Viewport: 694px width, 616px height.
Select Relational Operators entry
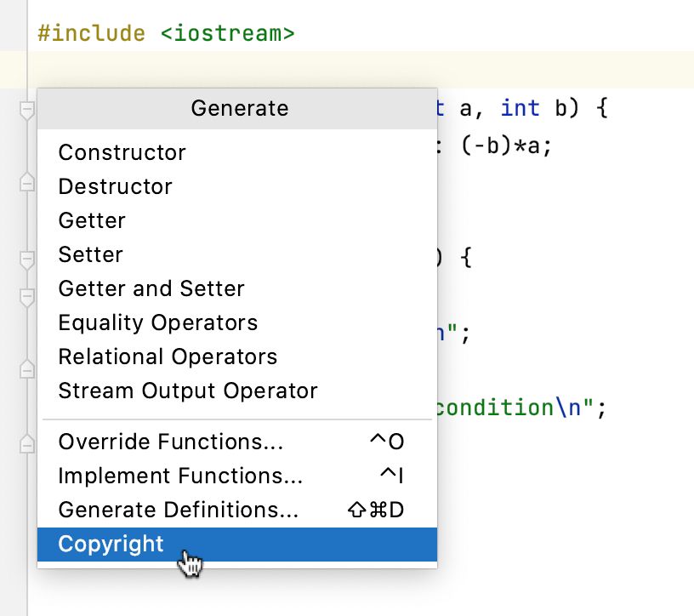pyautogui.click(x=168, y=357)
